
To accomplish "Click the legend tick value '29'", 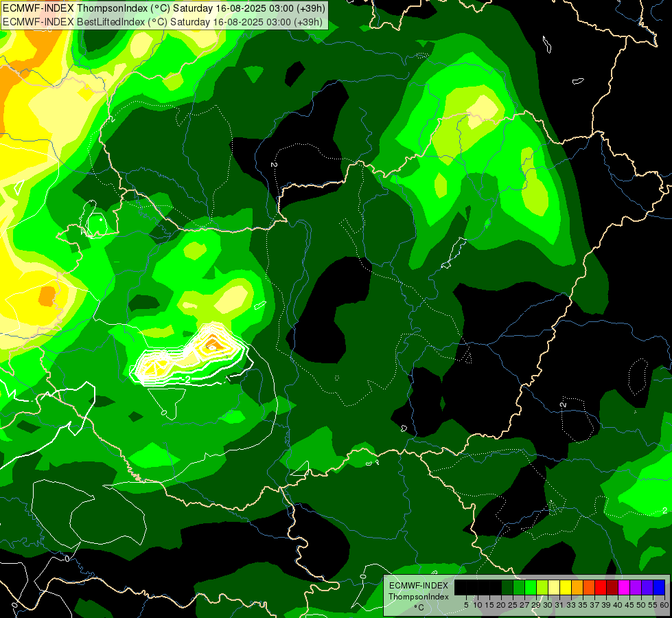I will point(536,605).
